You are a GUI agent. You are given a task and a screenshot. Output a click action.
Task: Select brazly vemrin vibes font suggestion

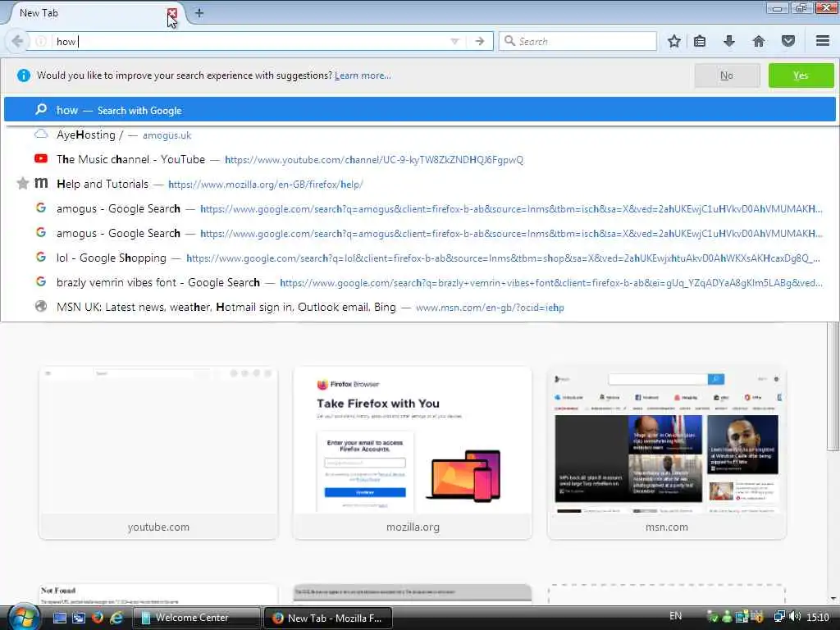[419, 283]
